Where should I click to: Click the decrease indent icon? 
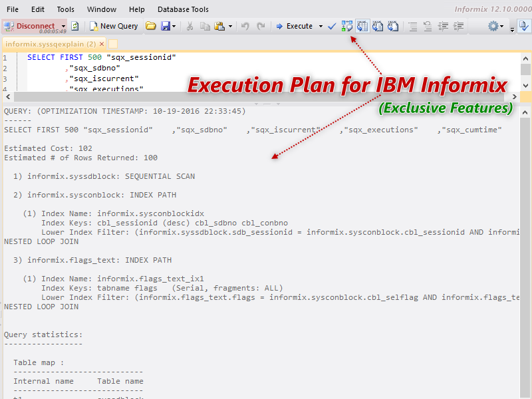443,26
